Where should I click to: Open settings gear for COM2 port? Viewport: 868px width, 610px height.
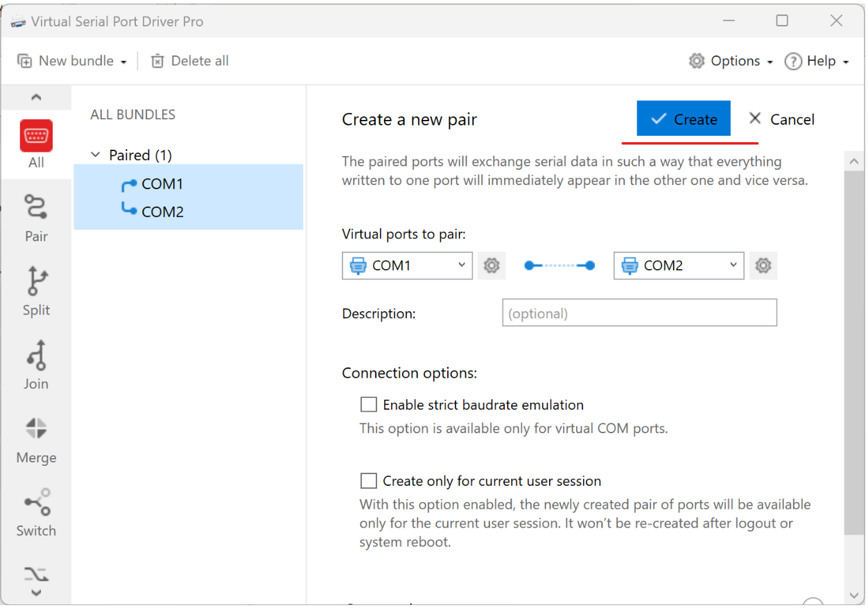click(x=763, y=265)
